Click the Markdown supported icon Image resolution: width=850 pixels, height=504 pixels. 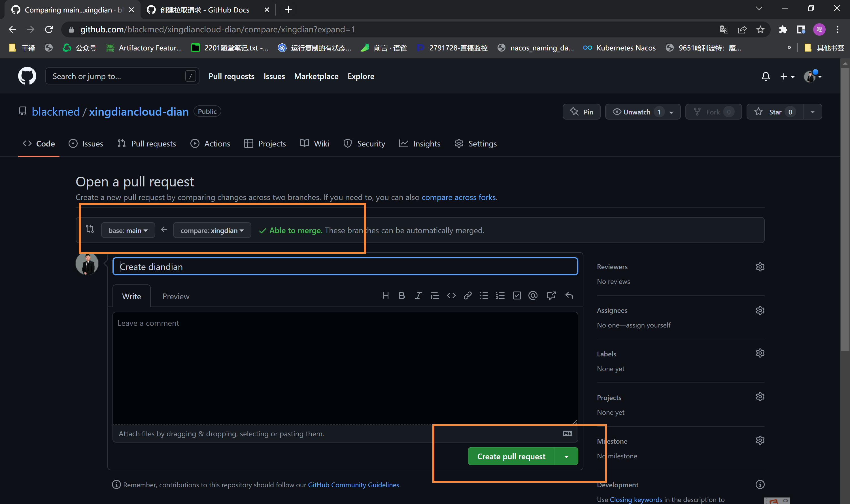[567, 434]
